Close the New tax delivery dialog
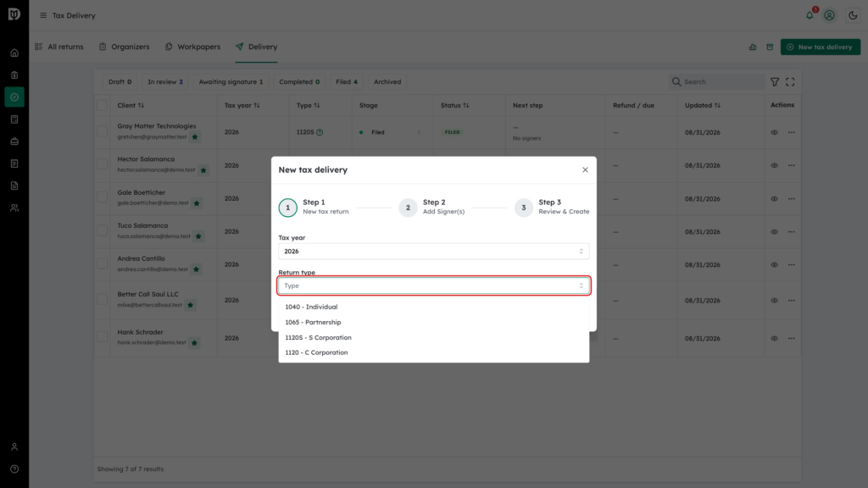868x488 pixels. (x=585, y=169)
